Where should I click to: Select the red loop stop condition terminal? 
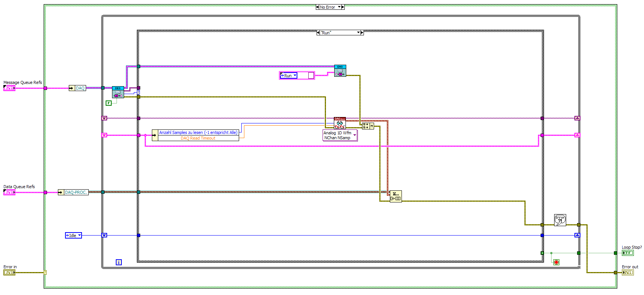click(x=556, y=262)
